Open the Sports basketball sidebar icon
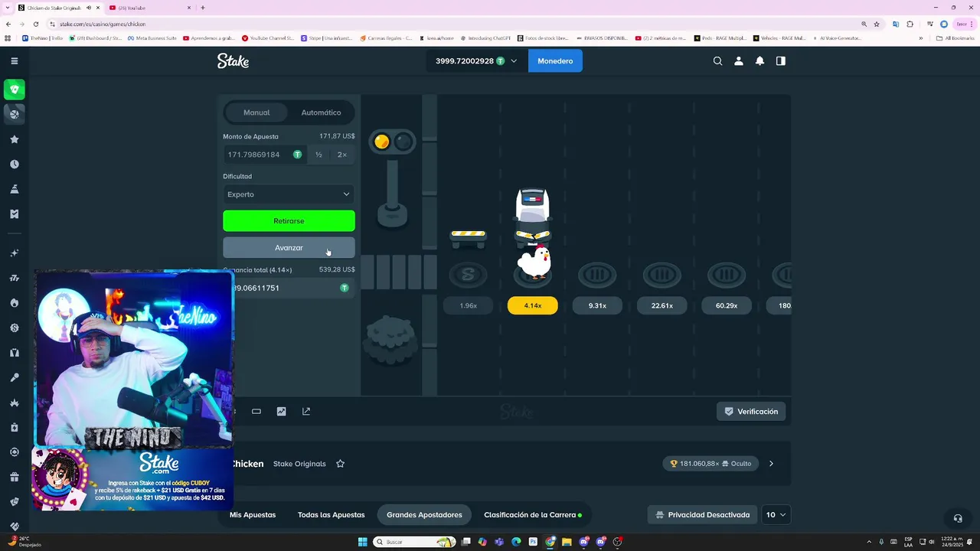The image size is (980, 551). point(14,114)
